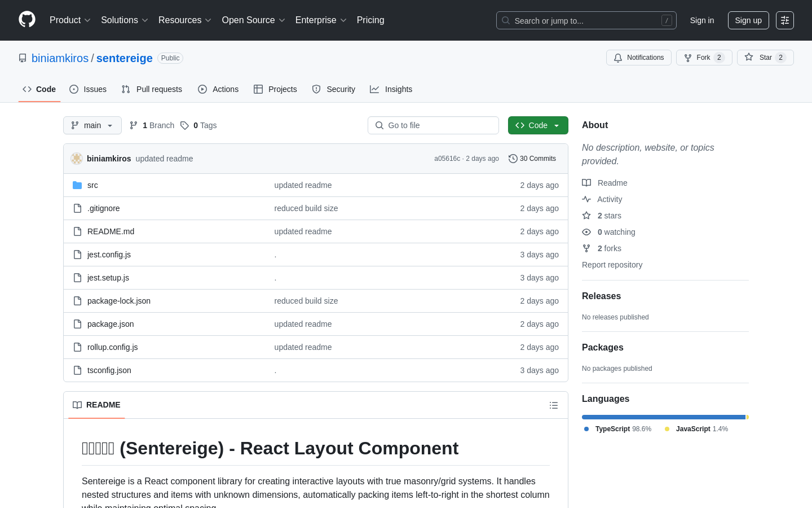Open the rollup.config.js file

pos(113,347)
